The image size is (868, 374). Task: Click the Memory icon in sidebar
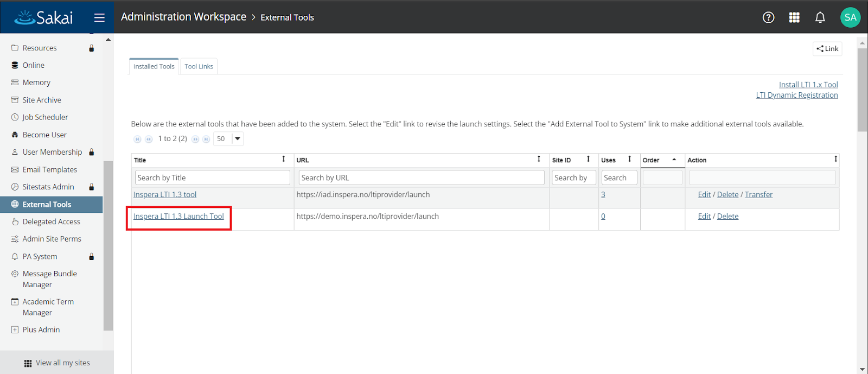click(15, 83)
